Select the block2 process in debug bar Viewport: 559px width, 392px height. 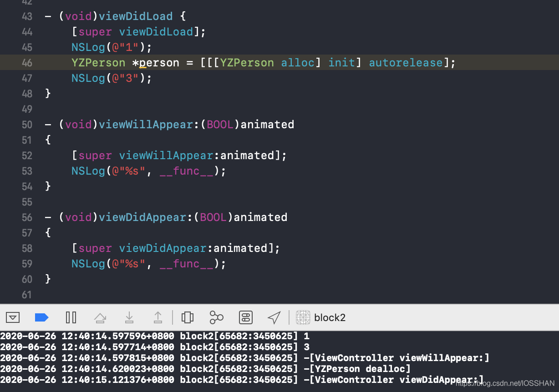321,317
